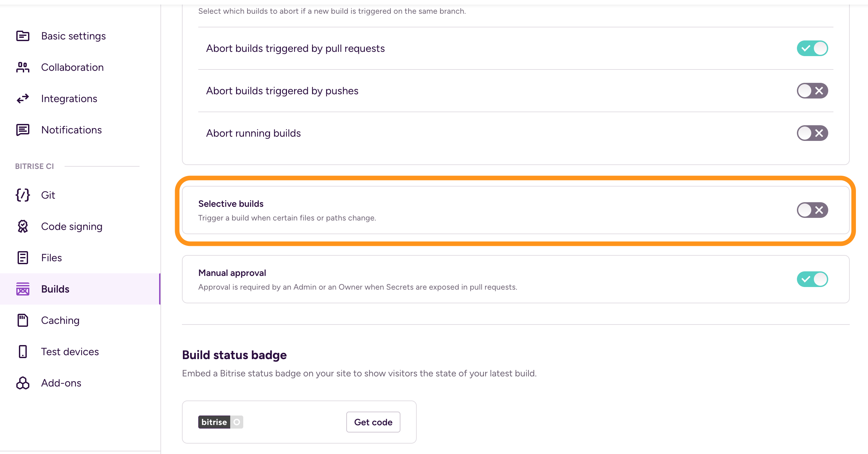
Task: Click the Notifications message icon
Action: (x=22, y=130)
